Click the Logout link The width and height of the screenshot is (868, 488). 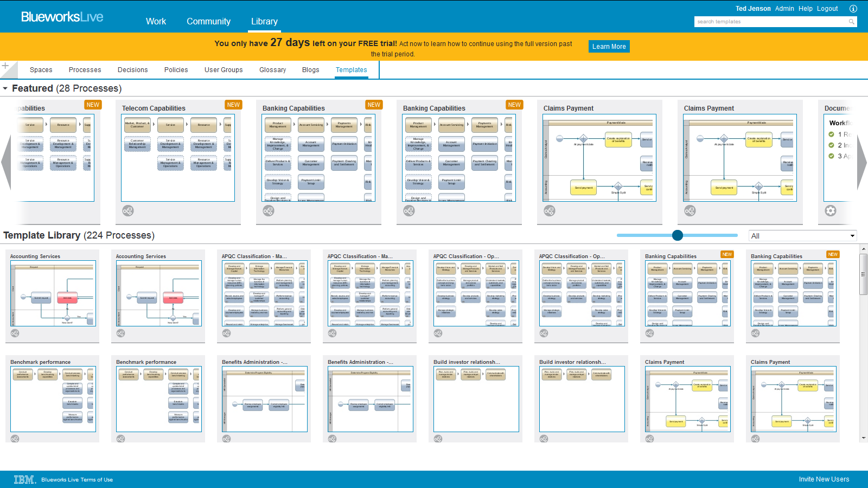tap(827, 9)
